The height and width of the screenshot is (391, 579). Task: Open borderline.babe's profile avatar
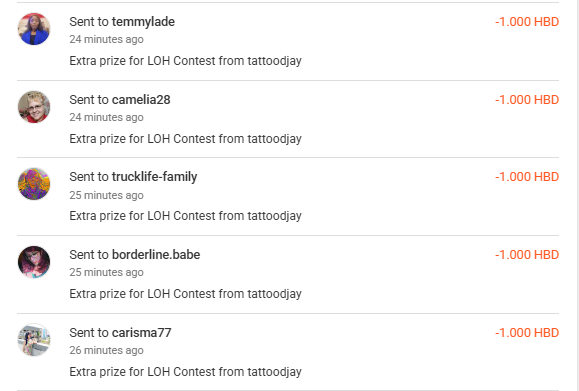point(34,262)
